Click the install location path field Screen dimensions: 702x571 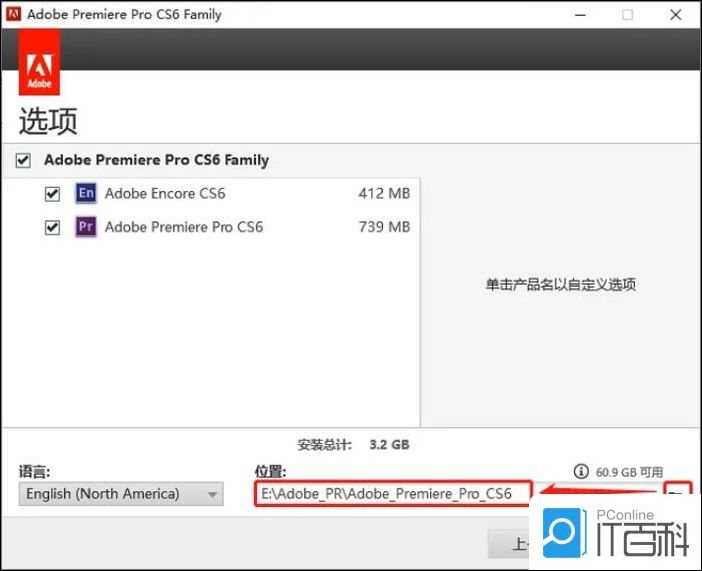tap(393, 494)
